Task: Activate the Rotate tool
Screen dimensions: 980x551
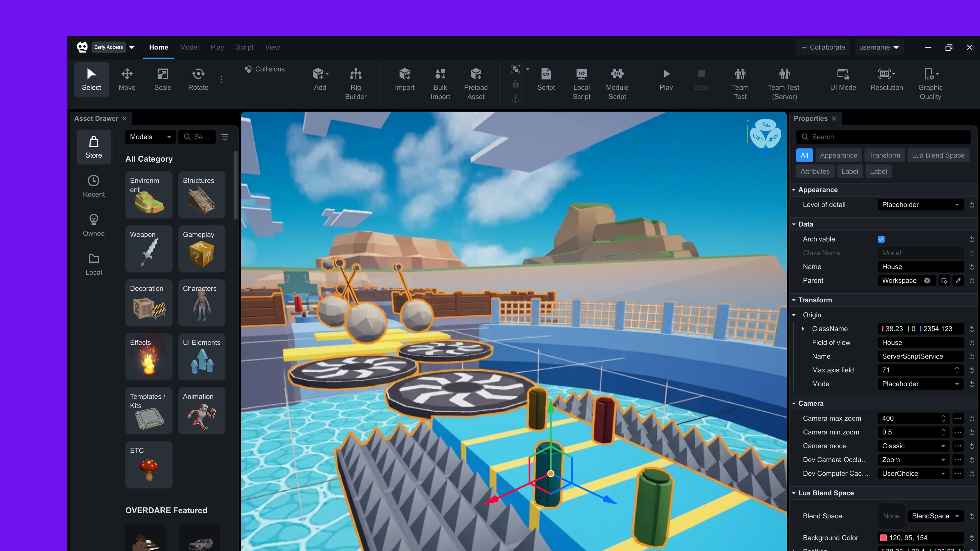Action: coord(198,79)
